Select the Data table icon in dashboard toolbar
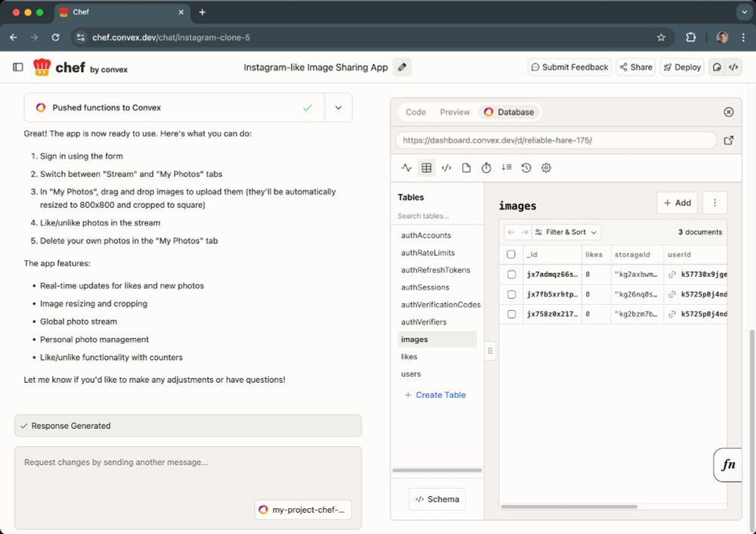The image size is (756, 534). click(426, 168)
